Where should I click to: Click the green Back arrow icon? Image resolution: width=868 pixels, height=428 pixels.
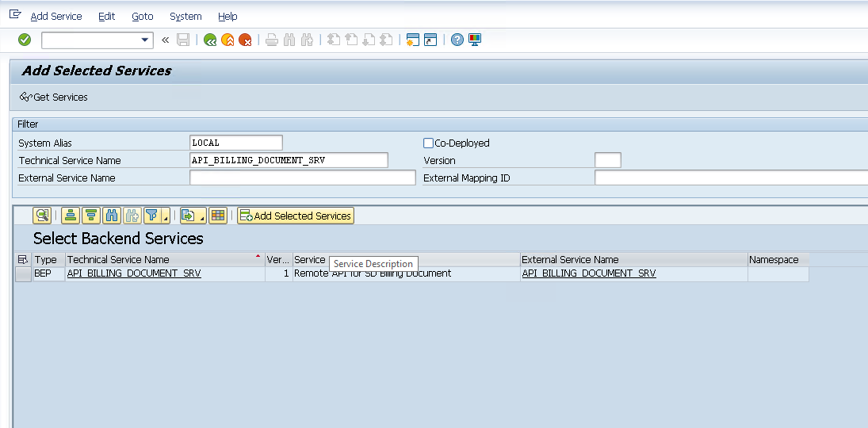(210, 40)
